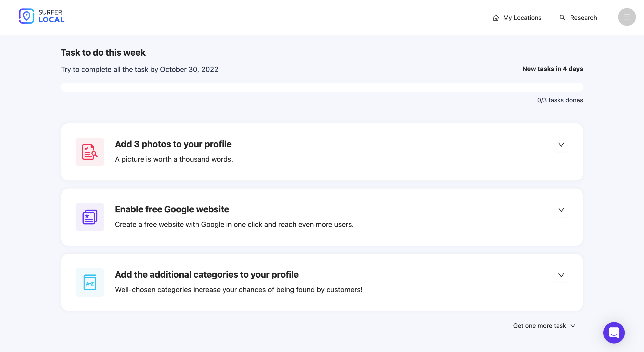The width and height of the screenshot is (644, 352).
Task: Open the Research menu item
Action: pyautogui.click(x=583, y=18)
